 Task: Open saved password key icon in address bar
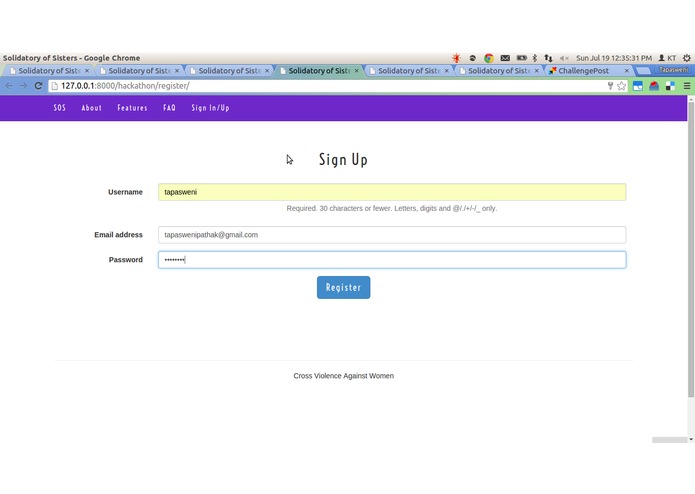(610, 86)
